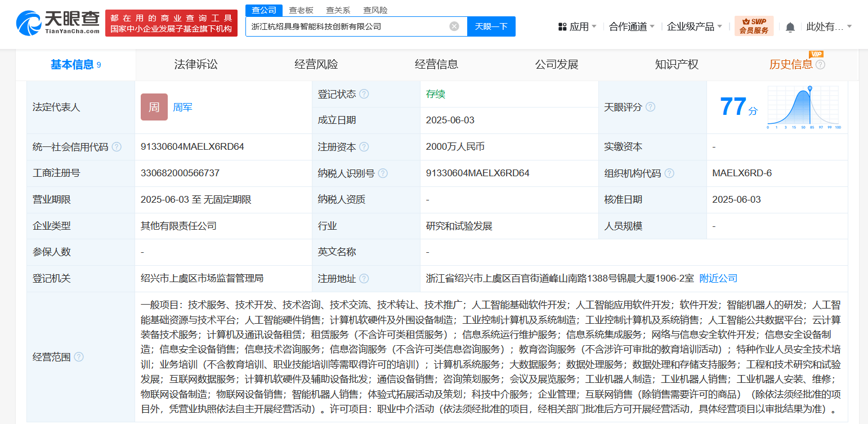Screen dimensions: 868x424
Task: Click the help icon next to 天眼评分
Action: coord(650,107)
